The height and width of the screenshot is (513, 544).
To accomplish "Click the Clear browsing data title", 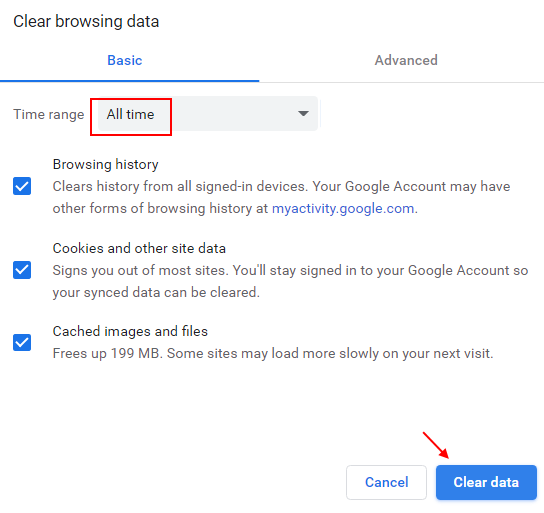I will point(86,21).
